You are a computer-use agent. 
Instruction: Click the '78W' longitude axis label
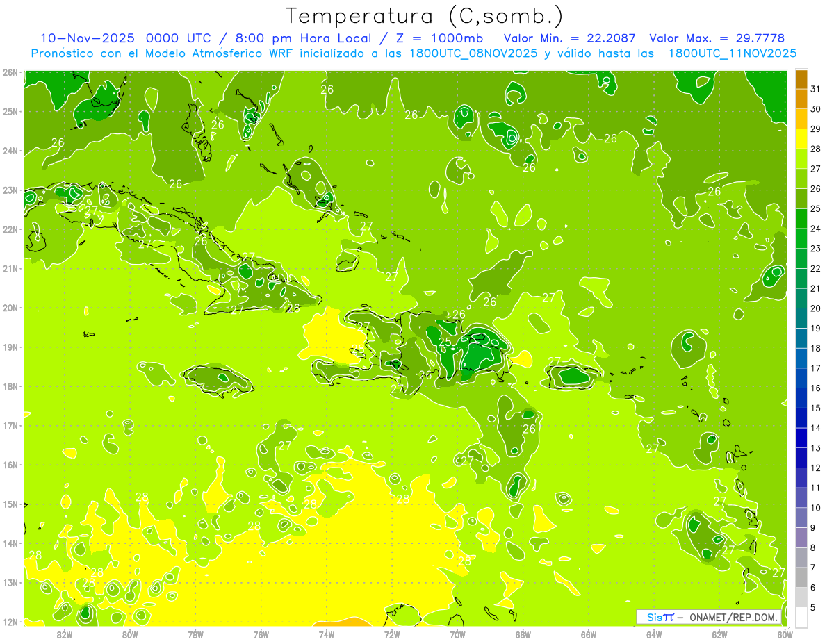coord(195,634)
